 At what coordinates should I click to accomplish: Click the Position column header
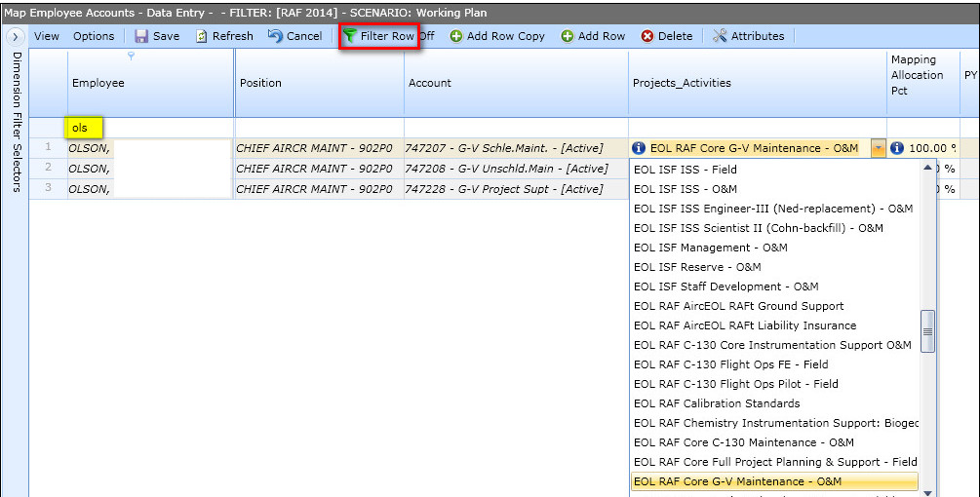pyautogui.click(x=320, y=83)
